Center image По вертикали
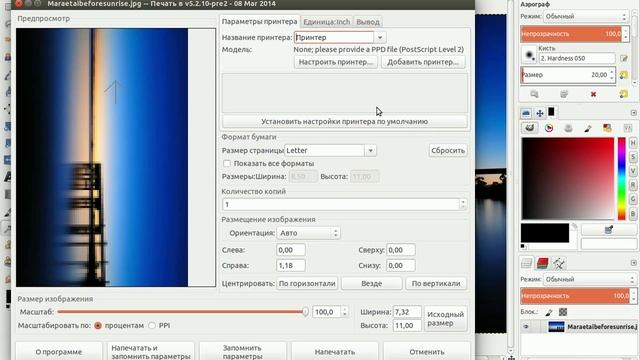This screenshot has height=360, width=640. [436, 283]
